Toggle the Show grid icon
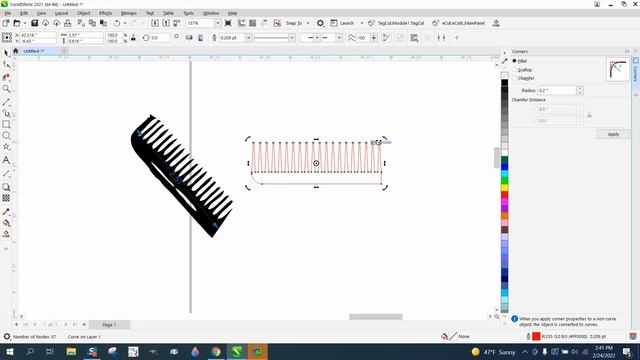The width and height of the screenshot is (640, 360). pos(253,23)
